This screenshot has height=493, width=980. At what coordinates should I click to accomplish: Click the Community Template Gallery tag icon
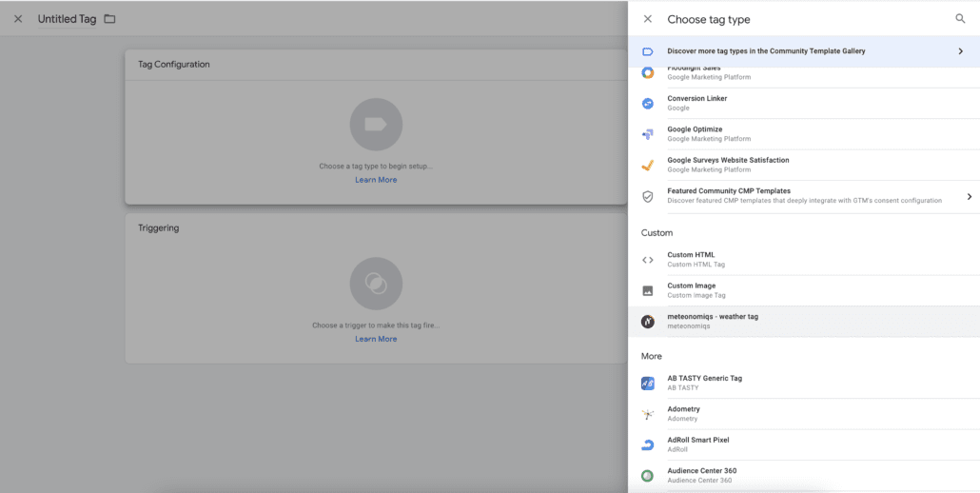[x=648, y=51]
